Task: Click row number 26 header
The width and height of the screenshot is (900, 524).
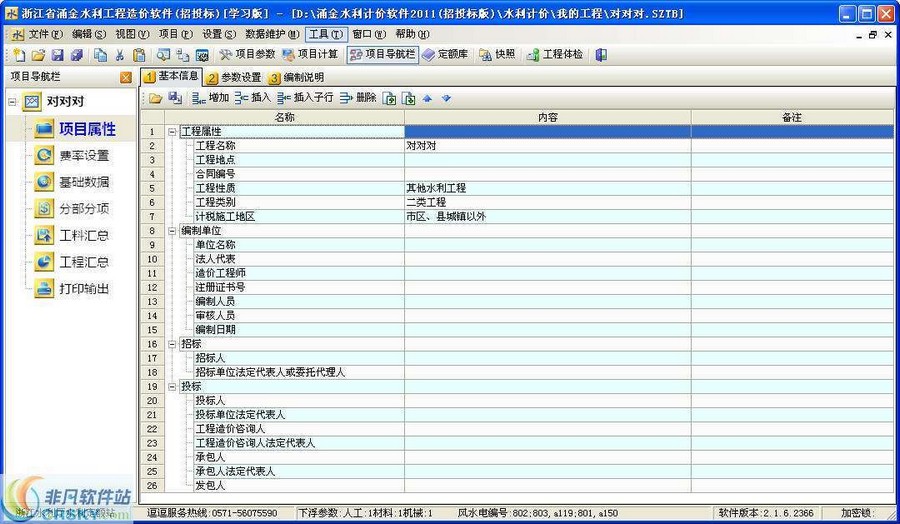Action: (x=152, y=486)
